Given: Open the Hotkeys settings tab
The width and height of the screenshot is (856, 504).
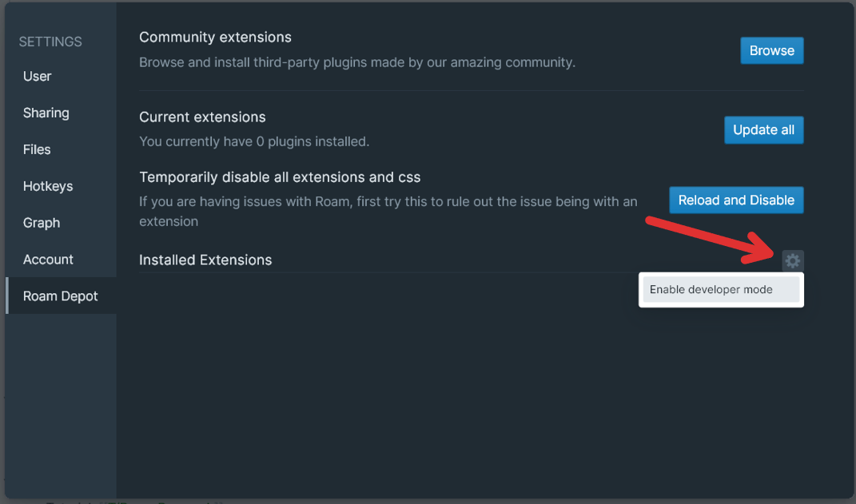Looking at the screenshot, I should (x=48, y=187).
